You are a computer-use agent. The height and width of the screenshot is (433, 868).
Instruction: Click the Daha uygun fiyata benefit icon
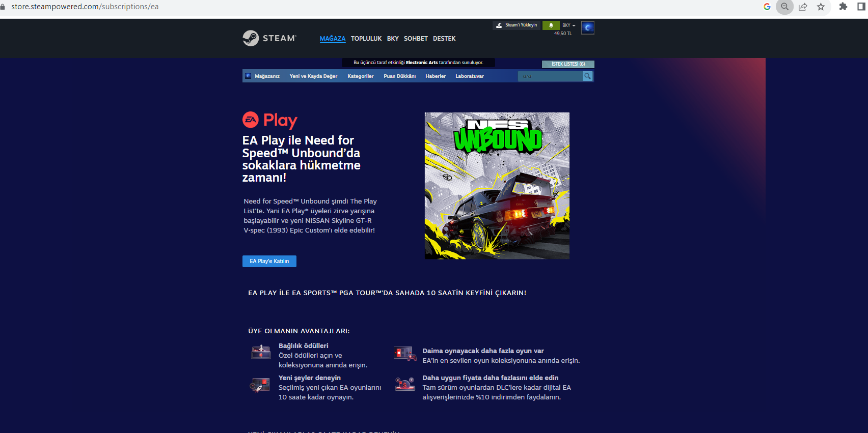(405, 384)
